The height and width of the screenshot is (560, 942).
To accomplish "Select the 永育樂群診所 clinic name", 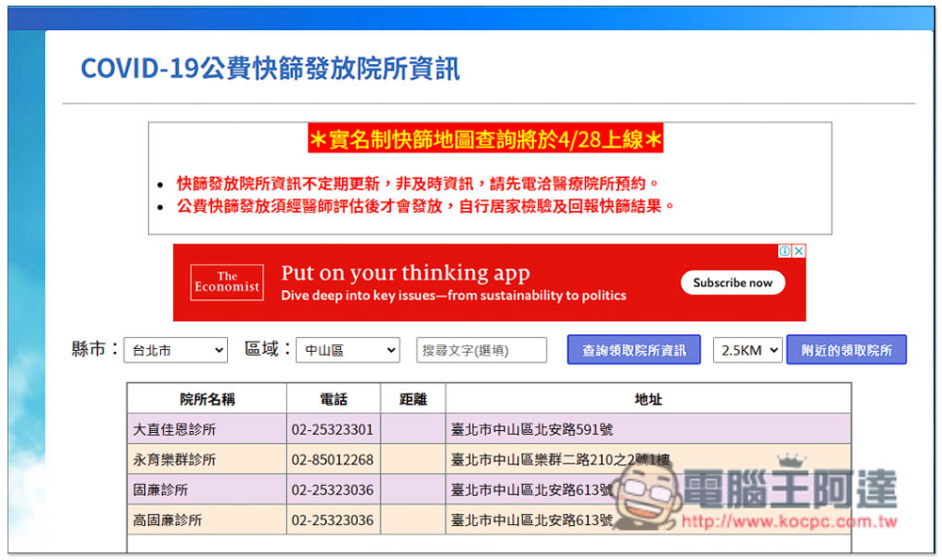I will (174, 459).
